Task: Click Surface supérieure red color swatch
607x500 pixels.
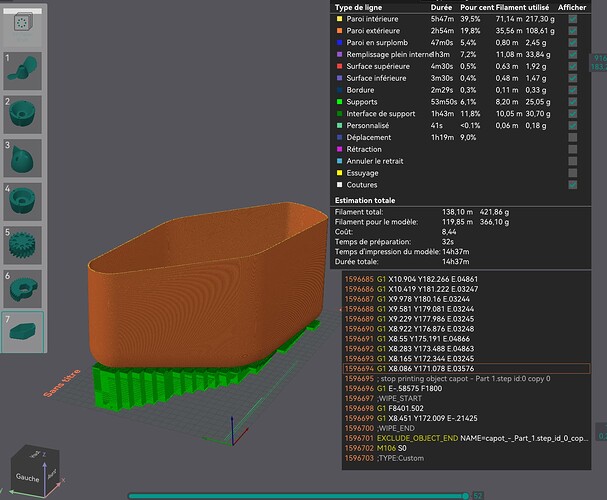Action: 340,66
